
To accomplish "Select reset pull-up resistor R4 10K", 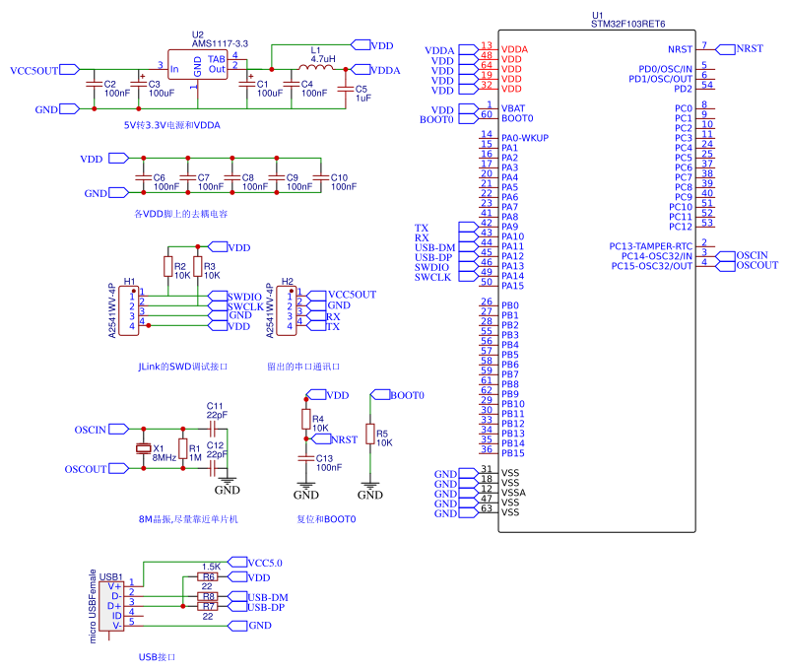I will (x=306, y=419).
